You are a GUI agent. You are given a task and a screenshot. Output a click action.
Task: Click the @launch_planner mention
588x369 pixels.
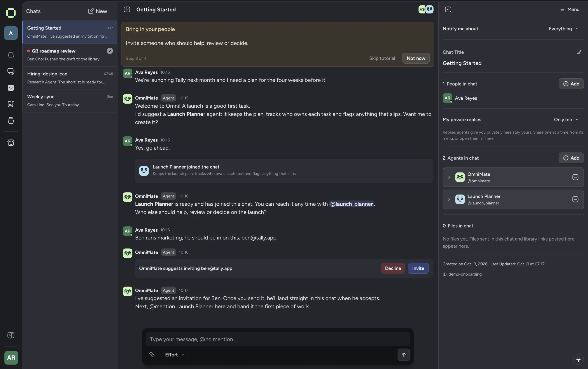(351, 204)
